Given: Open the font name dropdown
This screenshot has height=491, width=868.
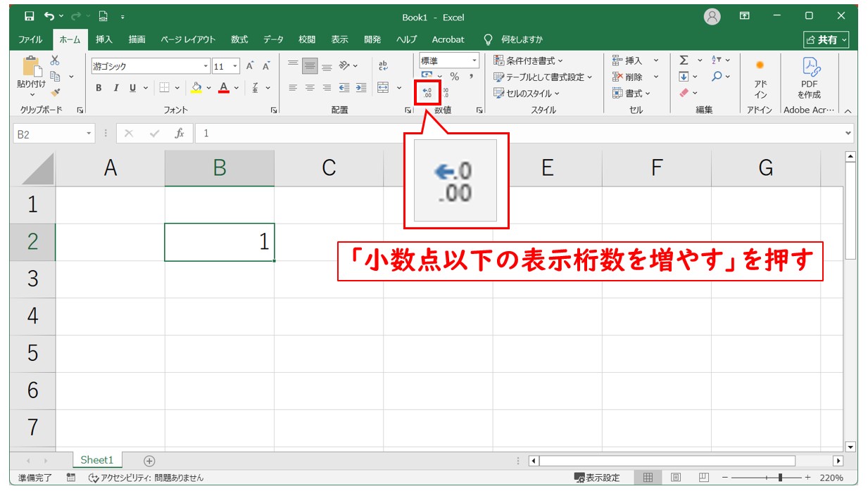Looking at the screenshot, I should (x=206, y=66).
